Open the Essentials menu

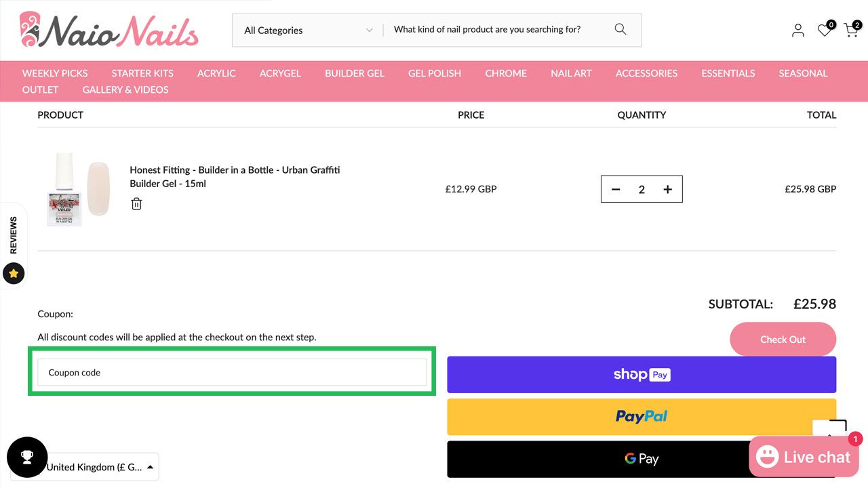click(x=728, y=73)
